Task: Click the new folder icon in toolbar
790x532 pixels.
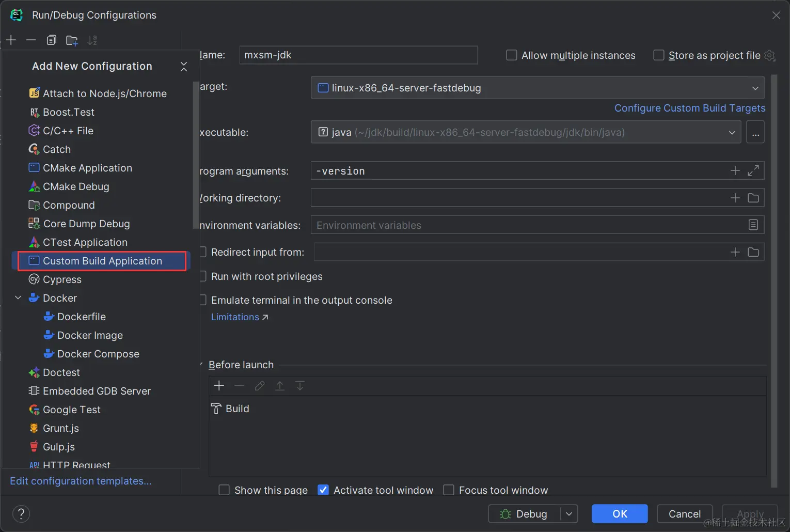Action: coord(72,40)
